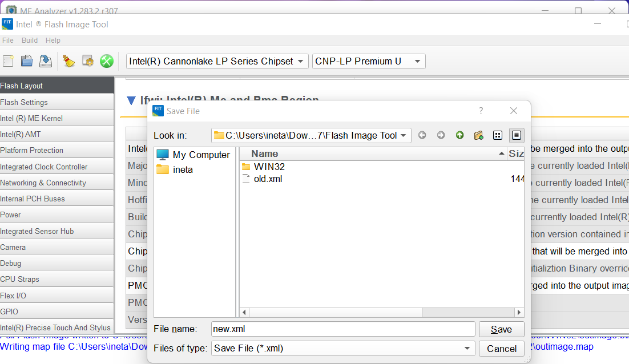Select CPU Straps section
This screenshot has height=364, width=629.
click(x=57, y=279)
